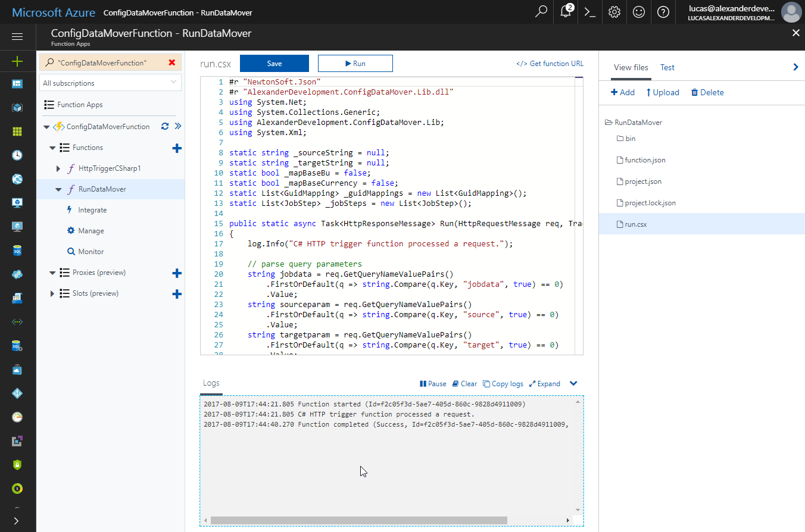Add a new slot with plus icon

tap(176, 294)
